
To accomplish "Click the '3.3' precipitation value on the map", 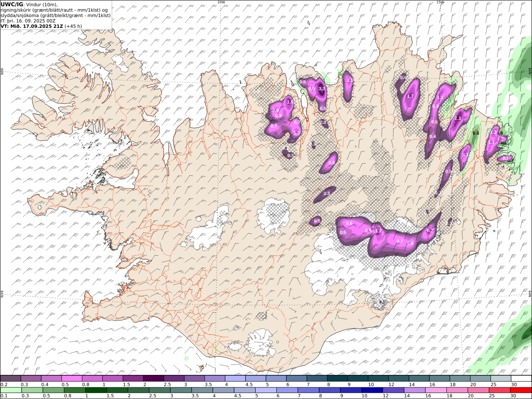I will pyautogui.click(x=321, y=89).
